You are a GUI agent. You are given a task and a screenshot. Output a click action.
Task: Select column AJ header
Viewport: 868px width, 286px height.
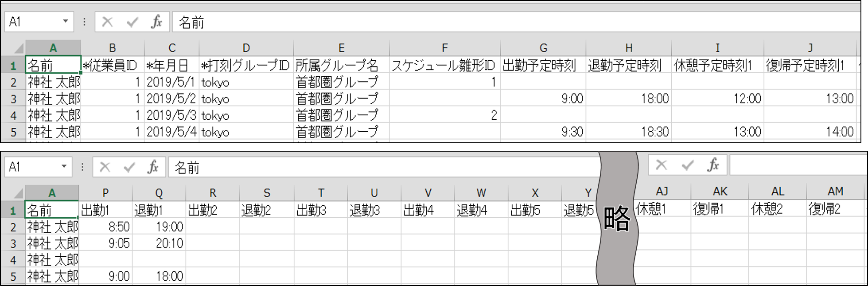pos(662,191)
